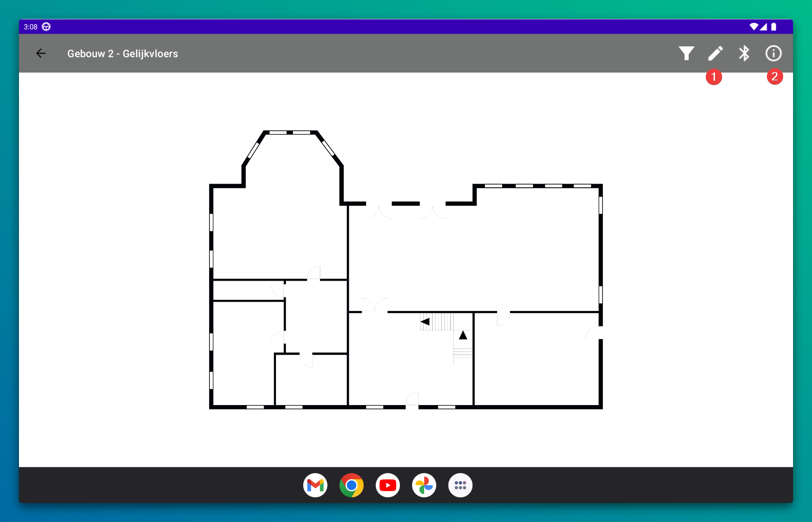Open YouTube from the dock
Image resolution: width=812 pixels, height=522 pixels.
tap(387, 485)
